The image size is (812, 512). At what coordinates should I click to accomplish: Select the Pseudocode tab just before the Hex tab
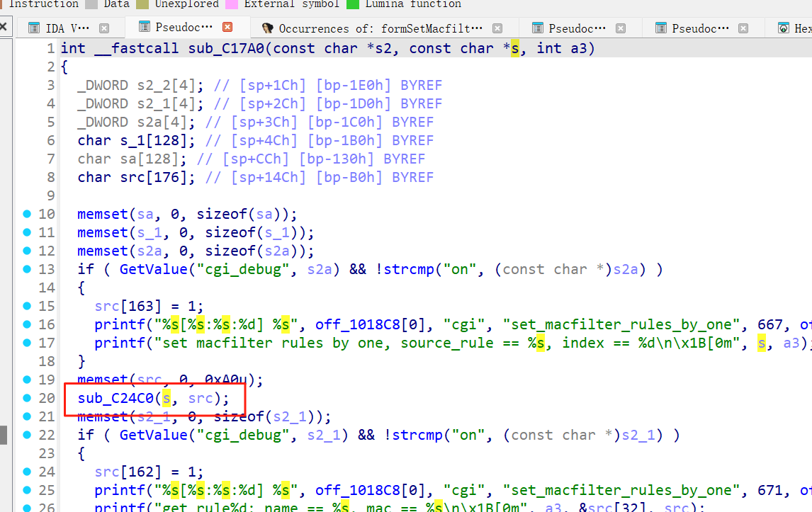coord(700,28)
